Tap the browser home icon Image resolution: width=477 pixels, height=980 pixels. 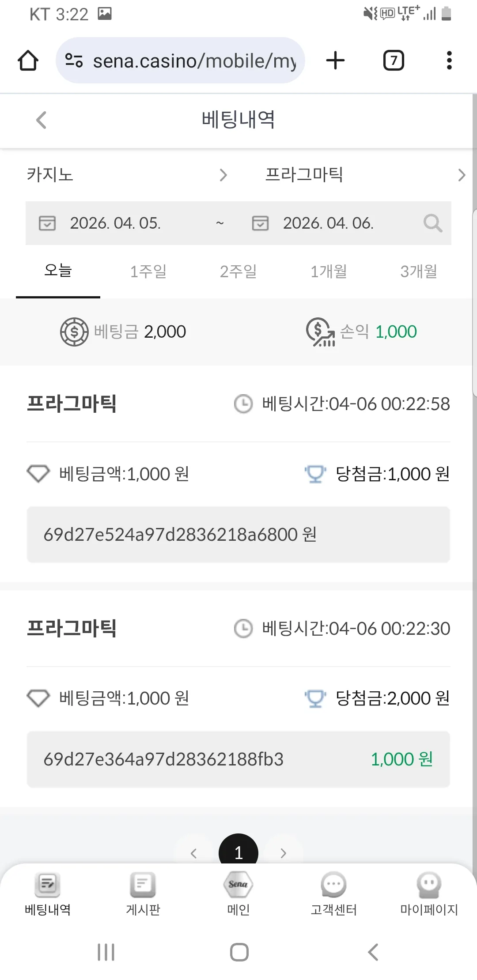pos(28,60)
